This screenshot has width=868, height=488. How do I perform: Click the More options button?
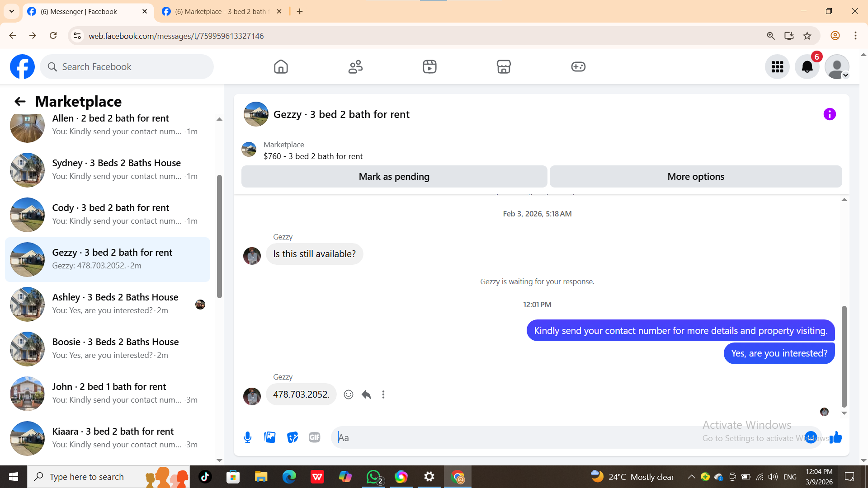(695, 177)
